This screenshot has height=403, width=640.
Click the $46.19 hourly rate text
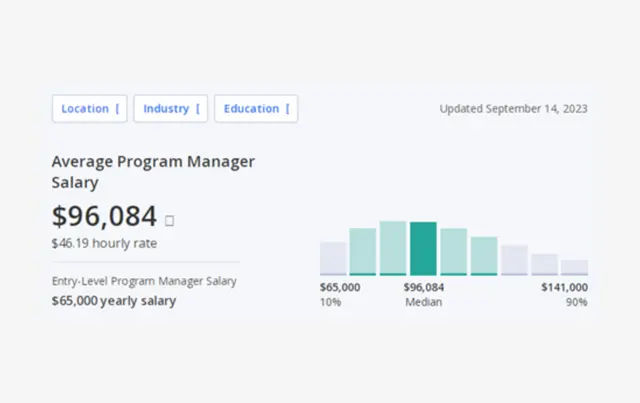[x=104, y=243]
